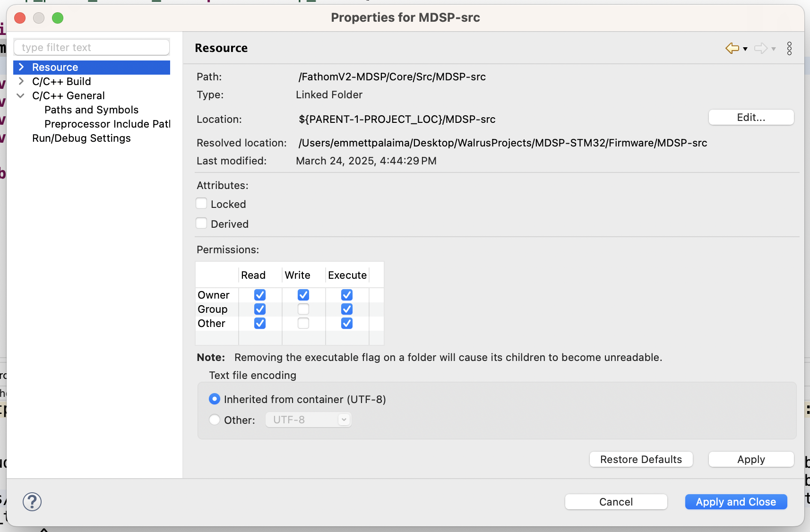Enable Group write permission checkbox
Screen dimensions: 810x532
point(303,309)
